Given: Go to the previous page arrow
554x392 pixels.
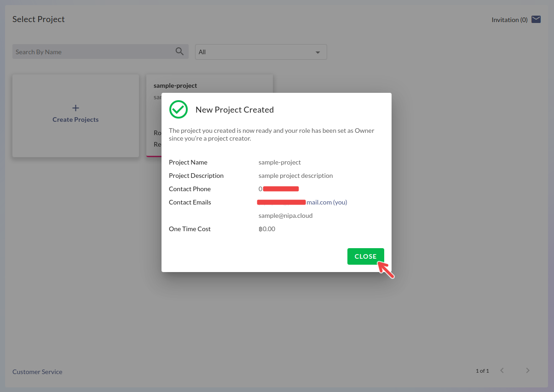Looking at the screenshot, I should click(x=502, y=370).
